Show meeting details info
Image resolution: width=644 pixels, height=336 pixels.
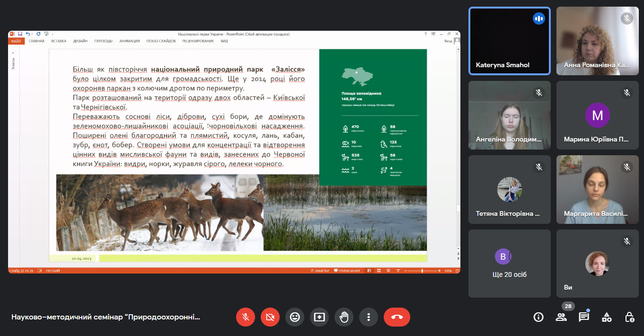pos(538,317)
